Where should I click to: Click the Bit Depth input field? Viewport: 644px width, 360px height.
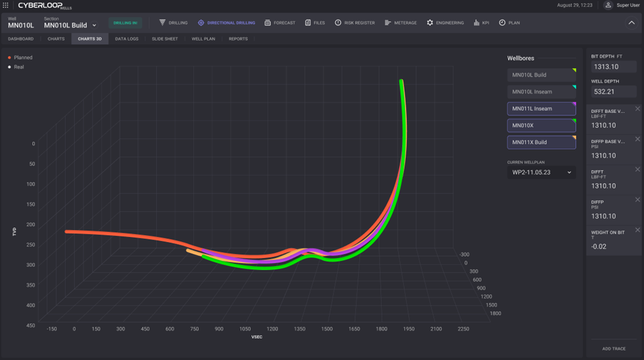614,67
